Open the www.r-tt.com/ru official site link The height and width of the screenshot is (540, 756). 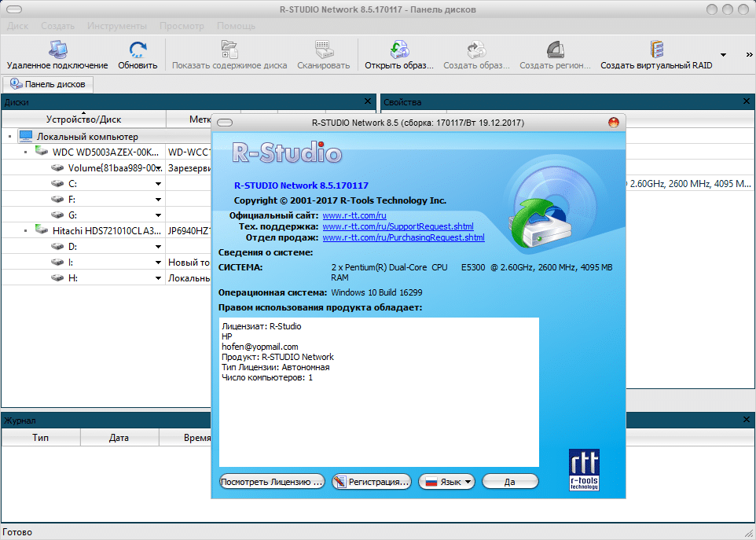click(x=354, y=215)
